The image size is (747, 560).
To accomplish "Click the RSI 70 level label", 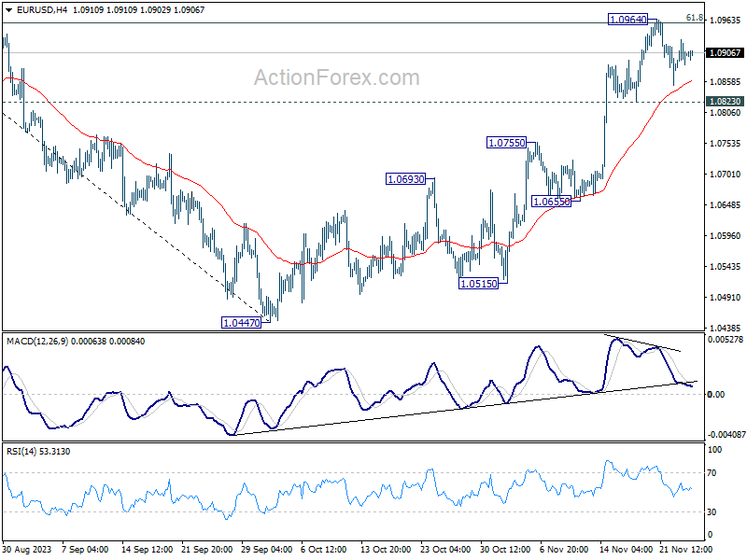I will tap(712, 473).
